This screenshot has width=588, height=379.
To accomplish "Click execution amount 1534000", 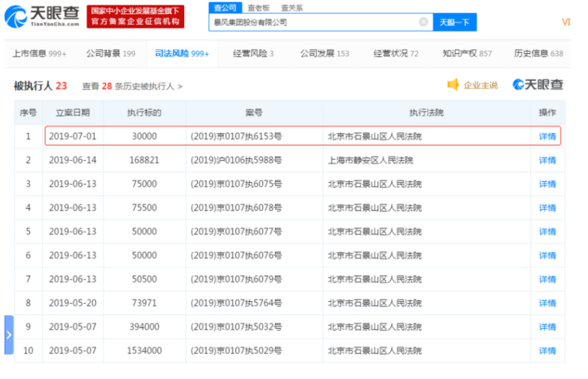I will coord(145,351).
